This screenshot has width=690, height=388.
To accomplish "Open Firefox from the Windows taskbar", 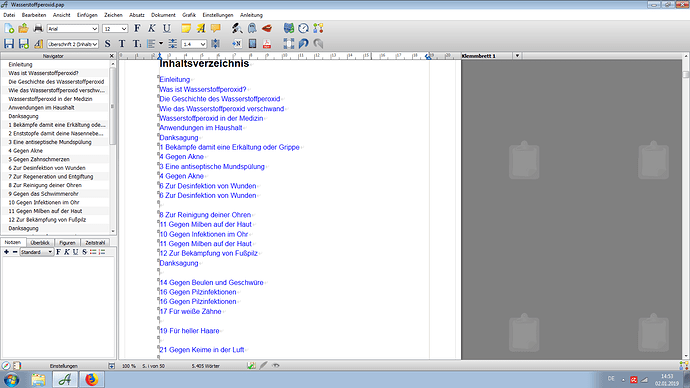I will pos(92,379).
